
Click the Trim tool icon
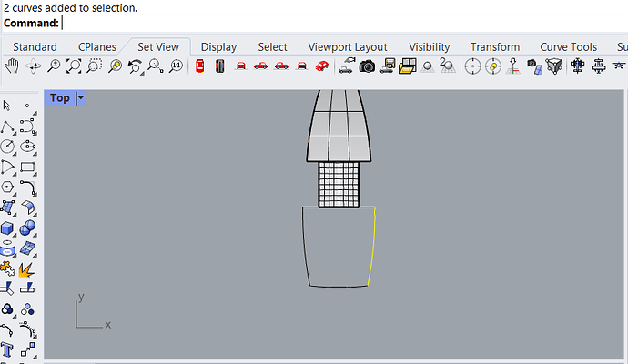pyautogui.click(x=7, y=288)
